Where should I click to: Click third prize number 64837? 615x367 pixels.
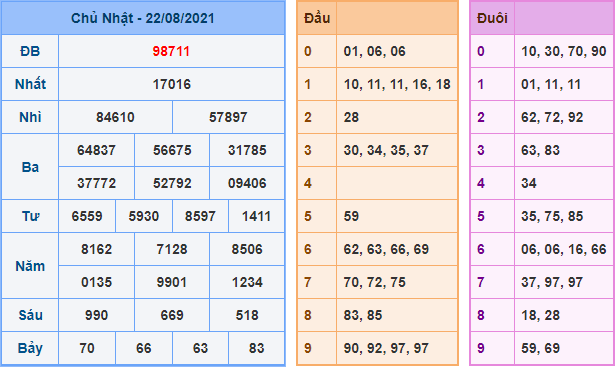tap(96, 150)
